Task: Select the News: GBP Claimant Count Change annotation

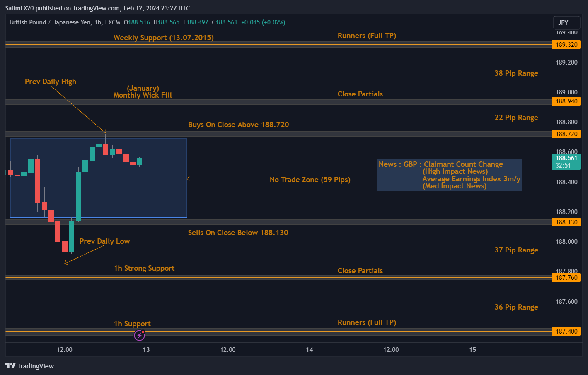Action: coord(449,175)
